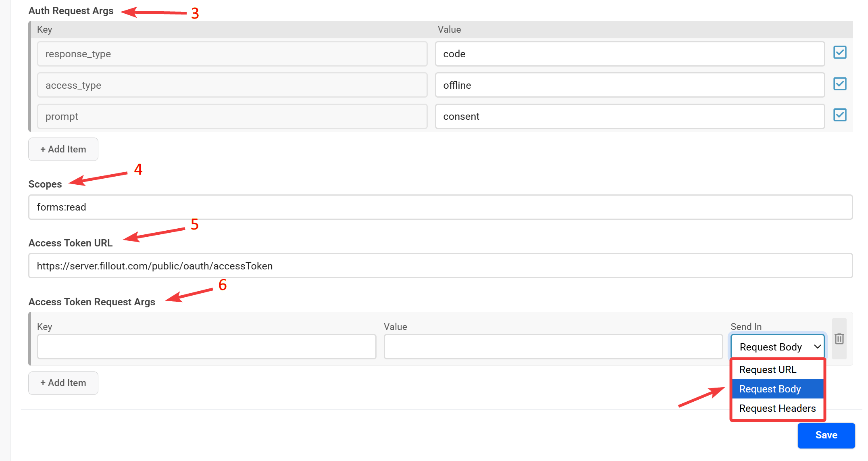Click Add Item under Auth Request Args
The image size is (868, 461).
pyautogui.click(x=63, y=149)
